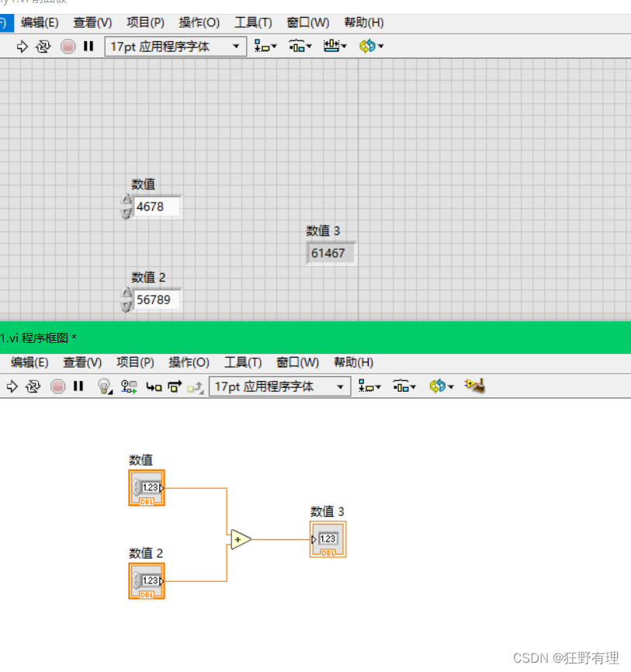Pause execution on block diagram toolbar
Screen dimensions: 631x672
click(78, 386)
